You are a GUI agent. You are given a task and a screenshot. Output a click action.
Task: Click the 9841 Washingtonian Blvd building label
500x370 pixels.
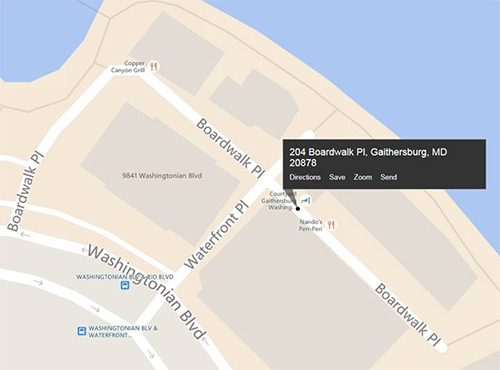pos(162,176)
